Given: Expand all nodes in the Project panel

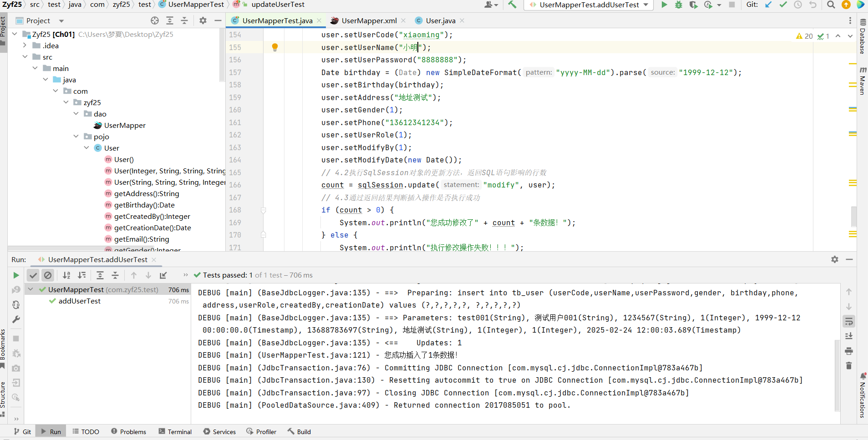Looking at the screenshot, I should tap(170, 20).
